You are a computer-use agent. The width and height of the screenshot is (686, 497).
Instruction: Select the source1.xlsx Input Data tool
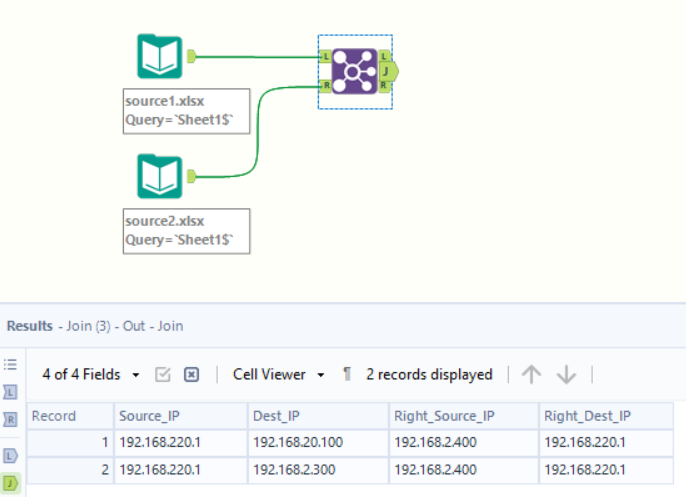159,57
